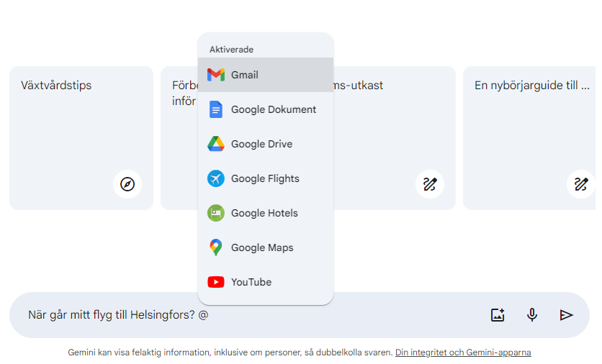Open Din integritet och Gemini-apparna link

(463, 352)
